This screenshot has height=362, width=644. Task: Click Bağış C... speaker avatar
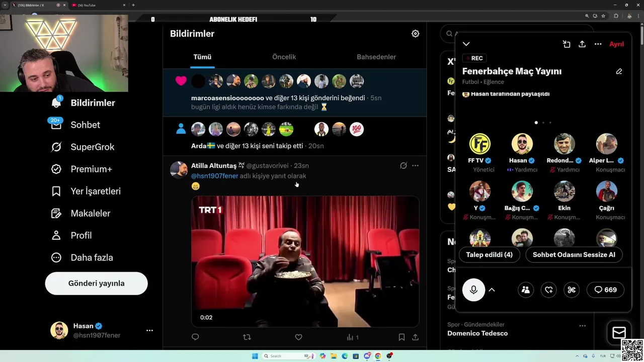[522, 191]
